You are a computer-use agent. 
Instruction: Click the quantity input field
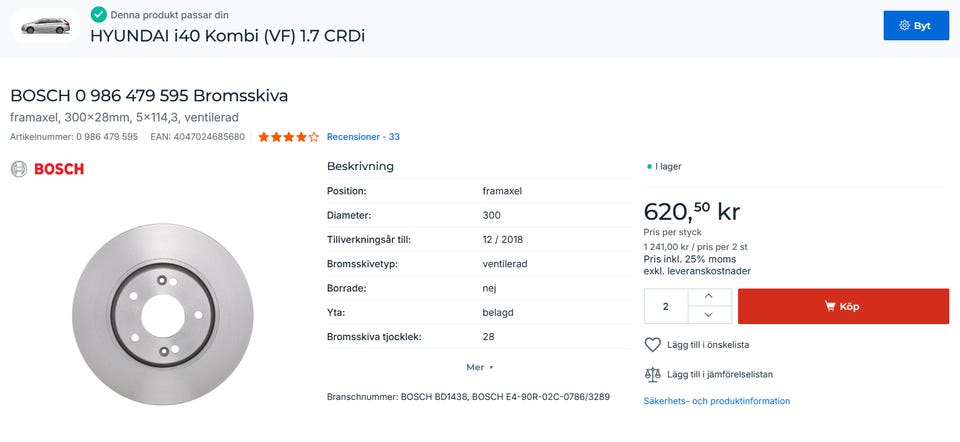tap(666, 306)
